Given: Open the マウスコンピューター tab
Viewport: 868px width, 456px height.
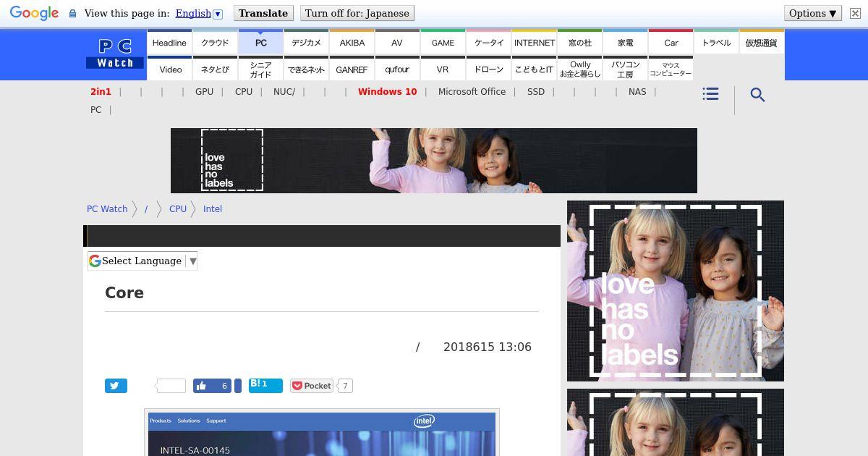Looking at the screenshot, I should [671, 69].
